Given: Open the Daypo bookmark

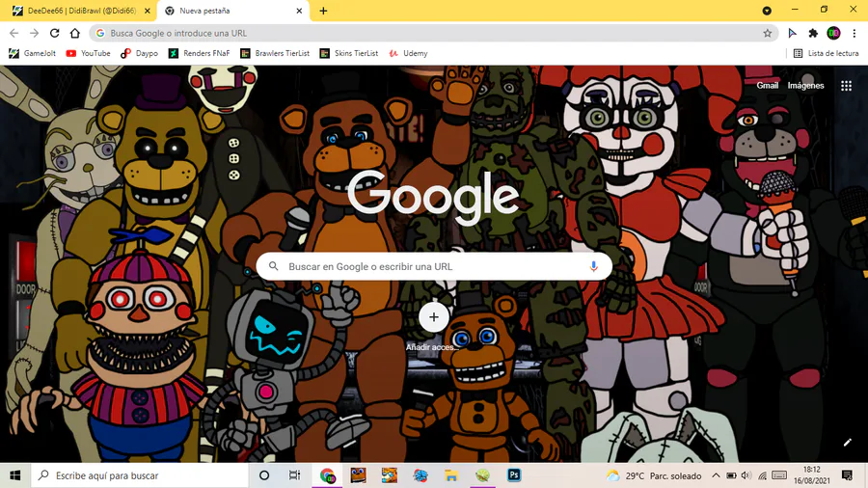Looking at the screenshot, I should (140, 53).
